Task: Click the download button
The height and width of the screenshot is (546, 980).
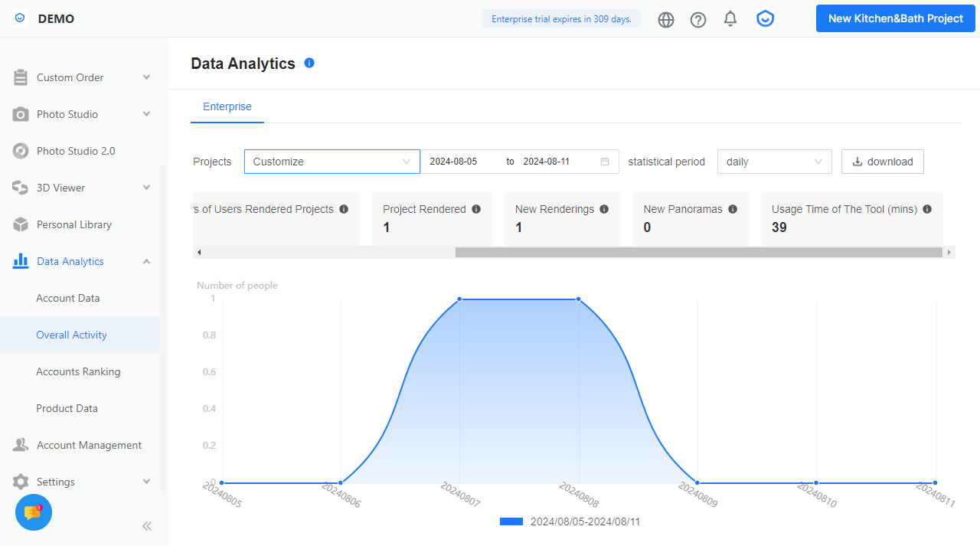Action: click(882, 162)
